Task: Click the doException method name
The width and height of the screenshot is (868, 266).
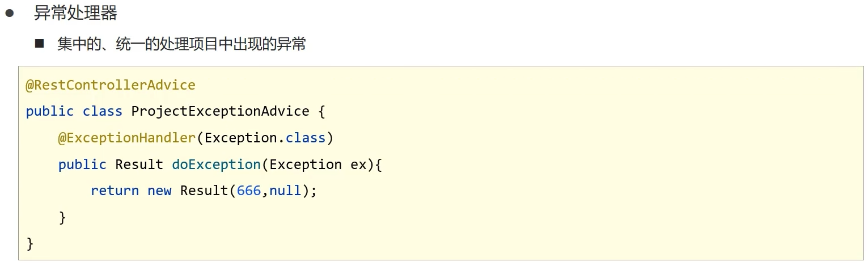Action: point(216,164)
